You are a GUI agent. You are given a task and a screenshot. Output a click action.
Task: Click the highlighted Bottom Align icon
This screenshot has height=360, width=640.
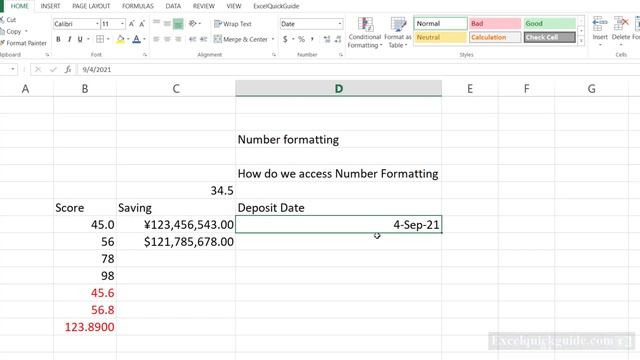point(178,24)
